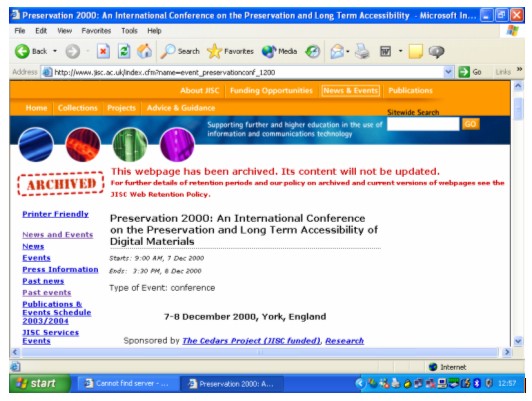Open Advice & Guidance tab
The height and width of the screenshot is (401, 532).
[x=181, y=108]
